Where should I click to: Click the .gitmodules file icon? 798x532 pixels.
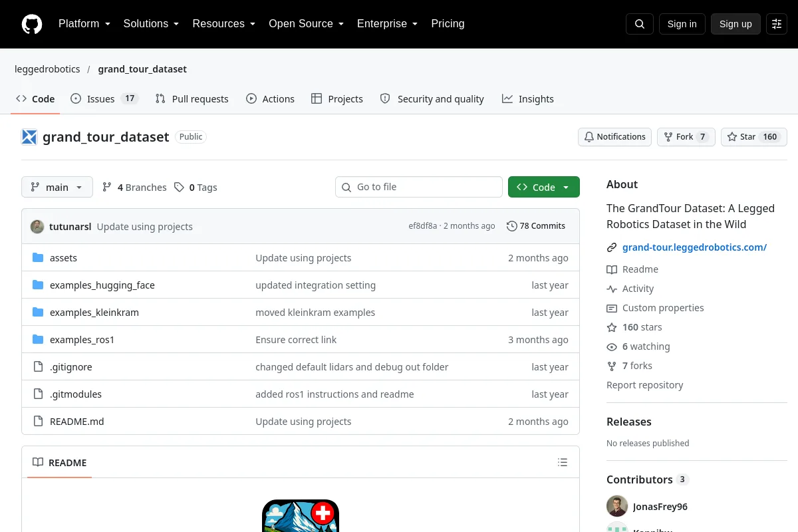click(x=38, y=394)
